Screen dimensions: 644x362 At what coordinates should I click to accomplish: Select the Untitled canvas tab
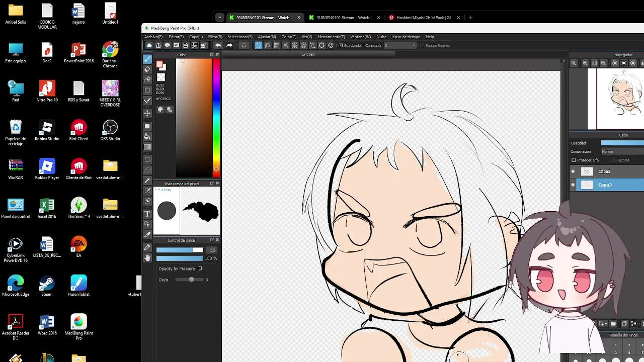click(308, 54)
